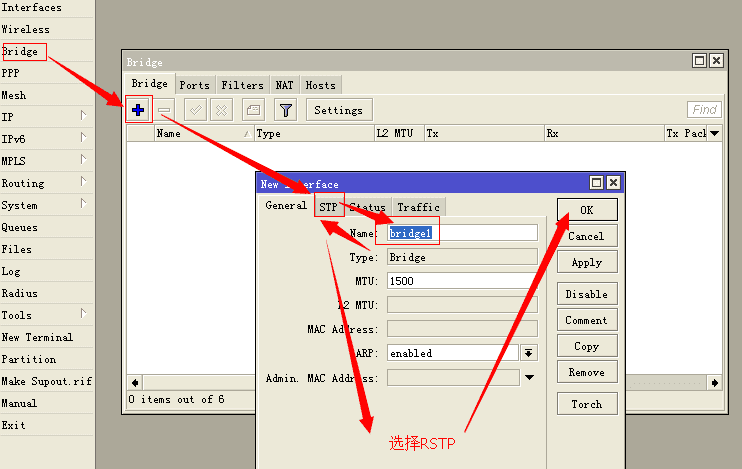Viewport: 742px width, 469px height.
Task: Open Bridge in the left menu
Action: coord(19,51)
